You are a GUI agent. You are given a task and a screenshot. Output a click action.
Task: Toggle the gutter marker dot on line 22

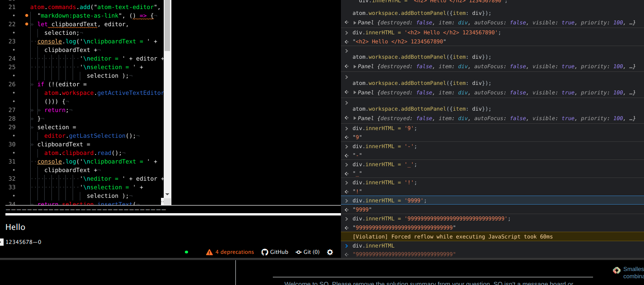(26, 23)
